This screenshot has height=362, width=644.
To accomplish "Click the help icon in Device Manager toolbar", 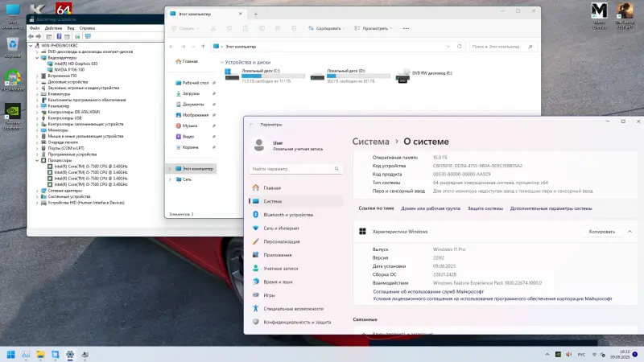I will (59, 36).
